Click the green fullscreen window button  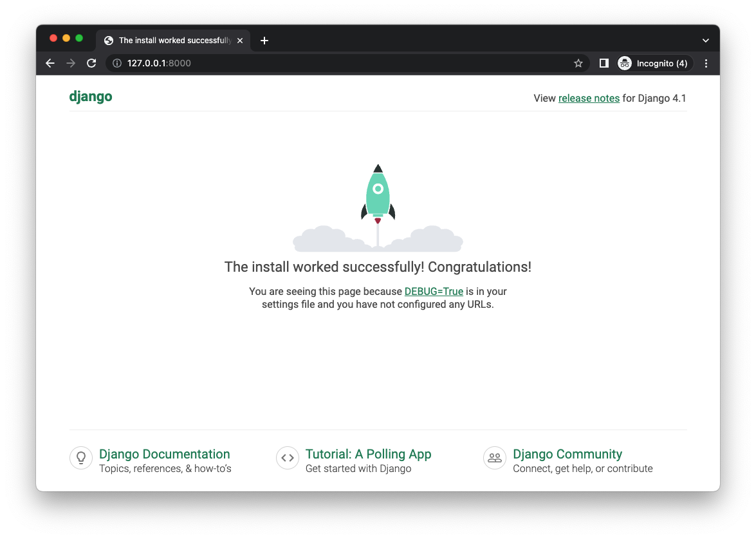79,38
